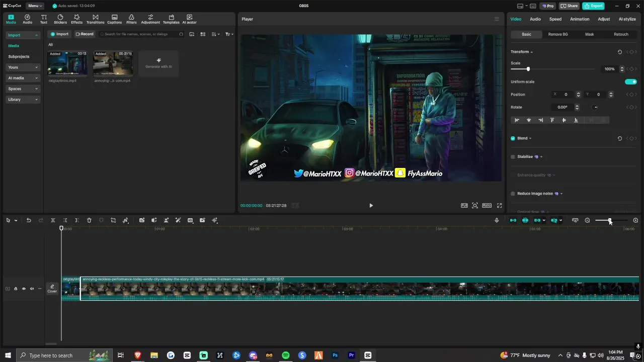Screen dimensions: 644x362
Task: Switch to the Adjust tab
Action: tap(604, 19)
